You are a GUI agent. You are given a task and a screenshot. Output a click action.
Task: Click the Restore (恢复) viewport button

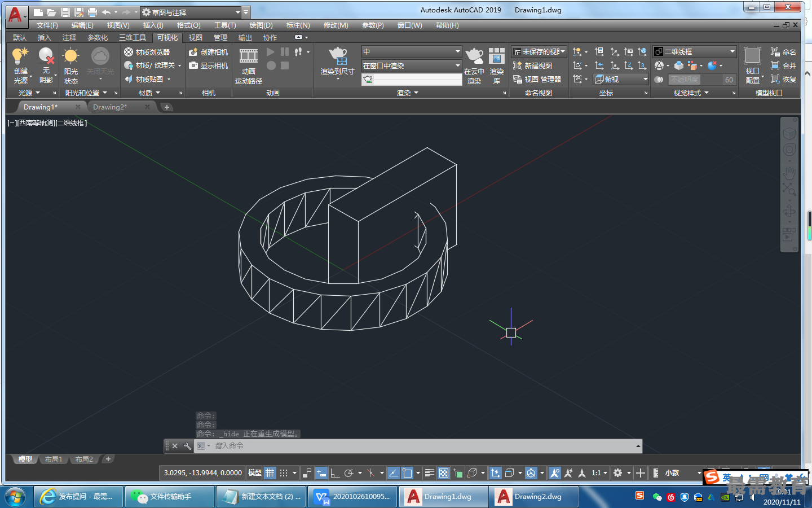click(x=783, y=79)
